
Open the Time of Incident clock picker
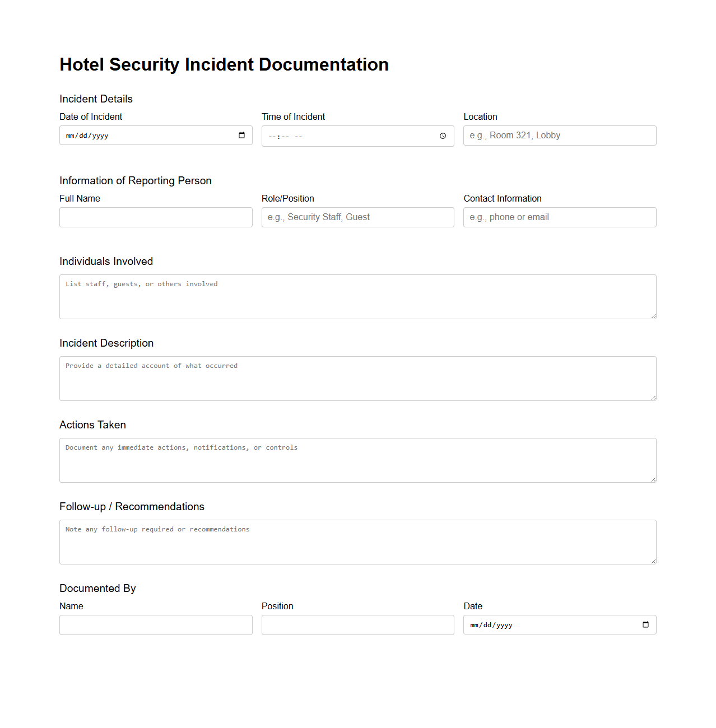441,136
